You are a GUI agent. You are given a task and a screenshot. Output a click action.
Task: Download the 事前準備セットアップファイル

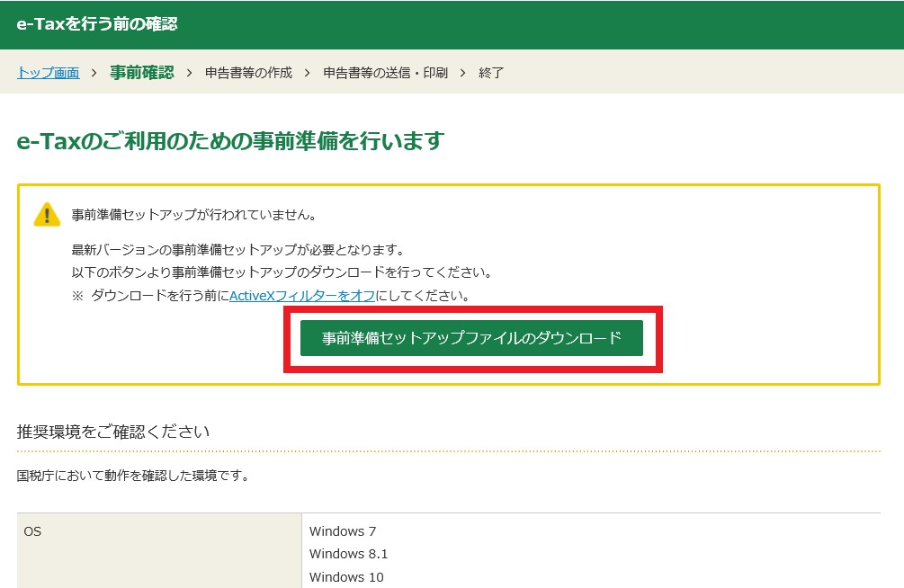click(471, 338)
